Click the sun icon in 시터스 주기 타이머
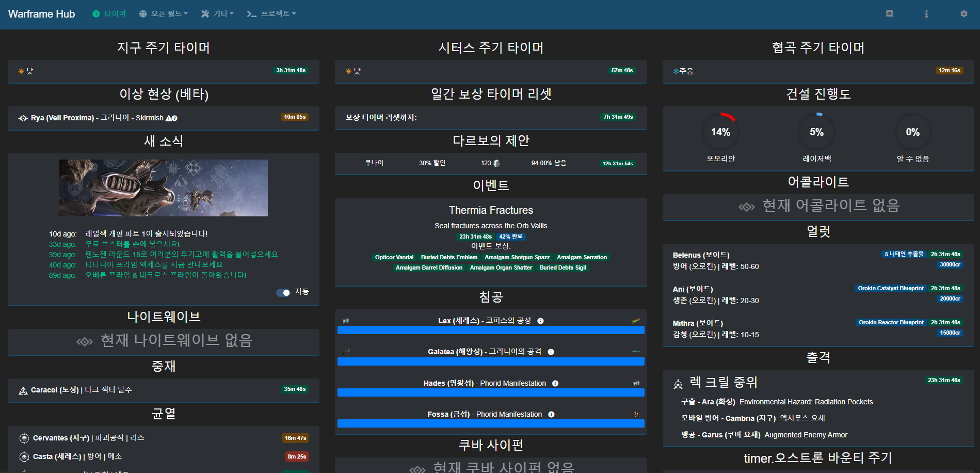Screen dimensions: 980x473 (348, 71)
